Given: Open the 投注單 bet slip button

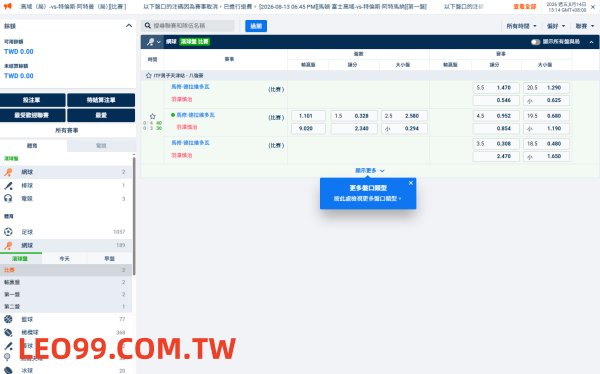Looking at the screenshot, I should coord(33,100).
